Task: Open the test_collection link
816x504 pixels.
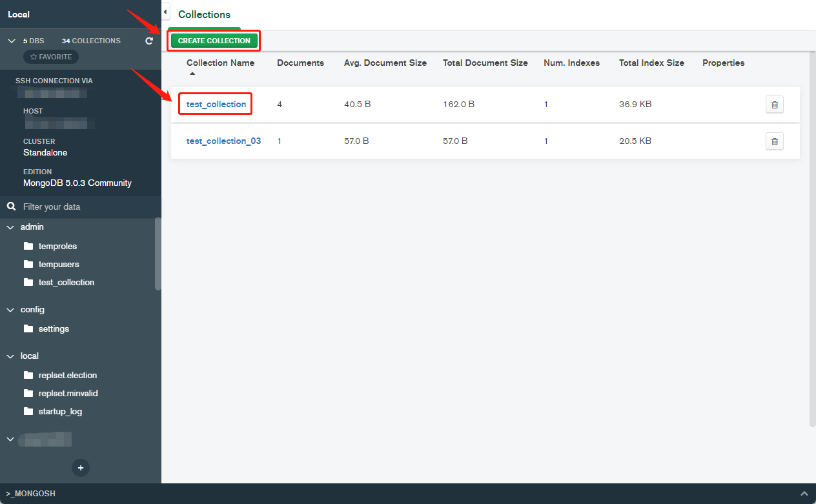Action: coord(216,104)
